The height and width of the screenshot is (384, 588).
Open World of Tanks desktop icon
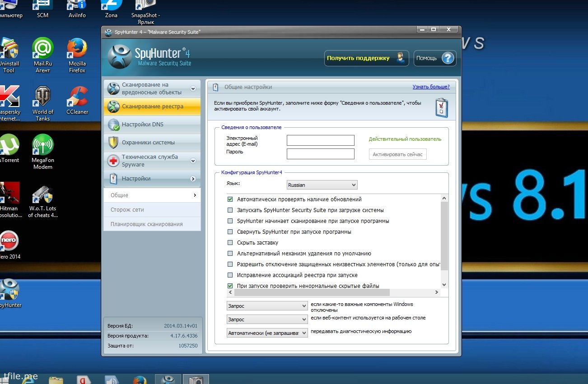click(43, 103)
